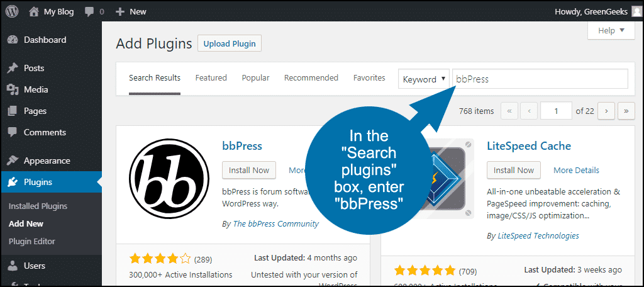Click the Pages icon in sidebar

13,111
